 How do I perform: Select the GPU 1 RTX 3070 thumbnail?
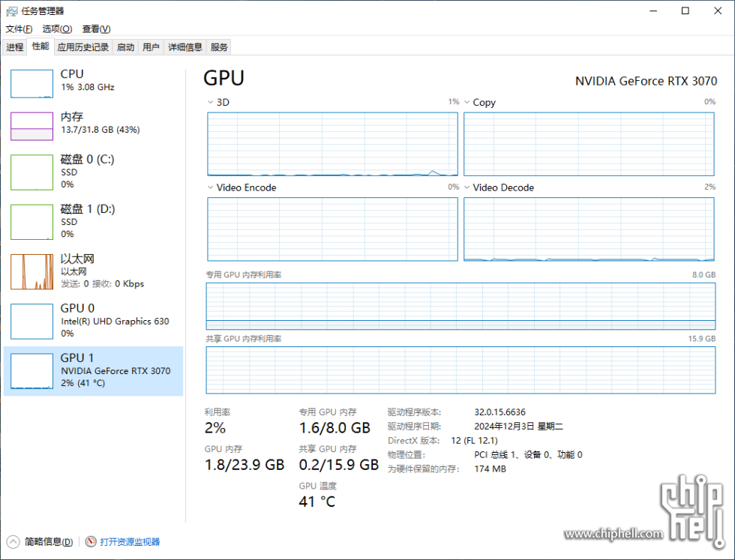click(31, 371)
